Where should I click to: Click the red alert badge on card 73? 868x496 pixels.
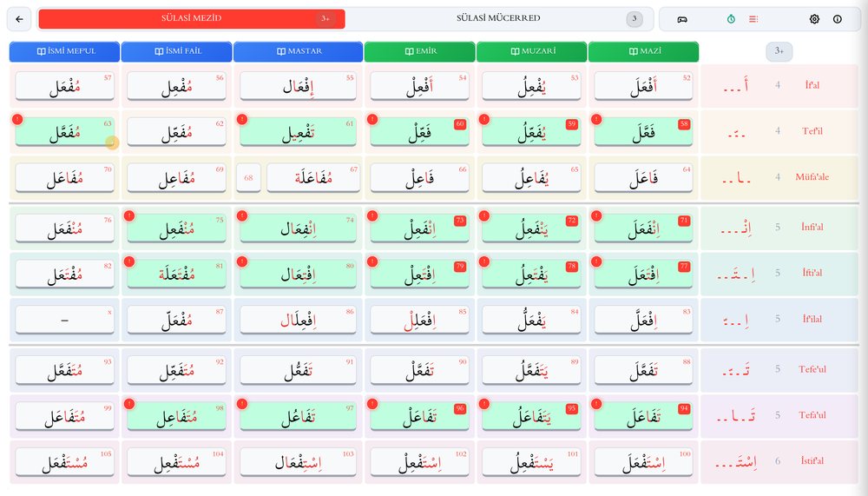(372, 215)
